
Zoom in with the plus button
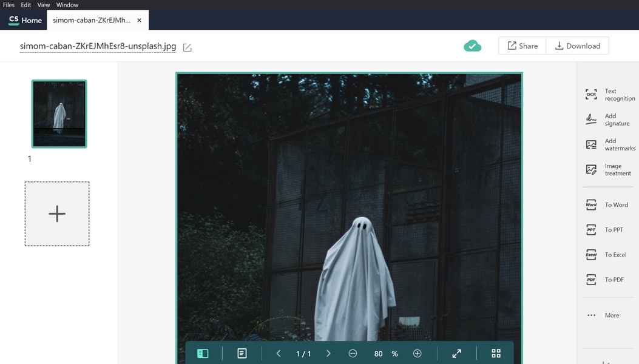click(x=417, y=354)
